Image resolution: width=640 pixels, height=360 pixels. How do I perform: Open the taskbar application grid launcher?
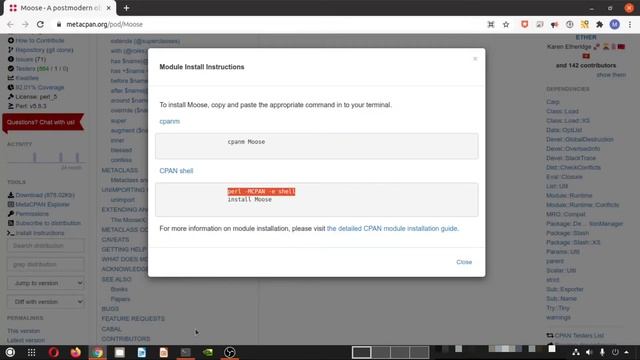point(31,352)
